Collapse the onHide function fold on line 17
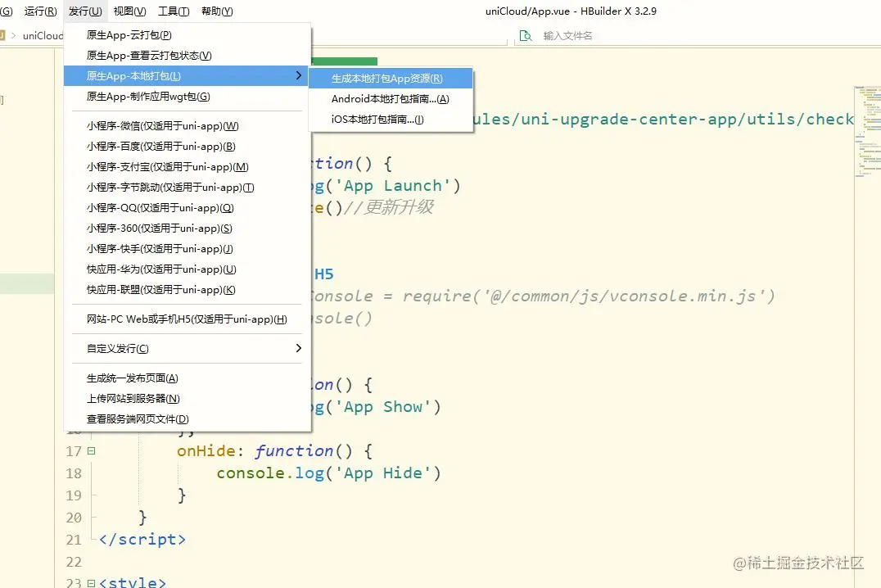The image size is (881, 588). (92, 451)
